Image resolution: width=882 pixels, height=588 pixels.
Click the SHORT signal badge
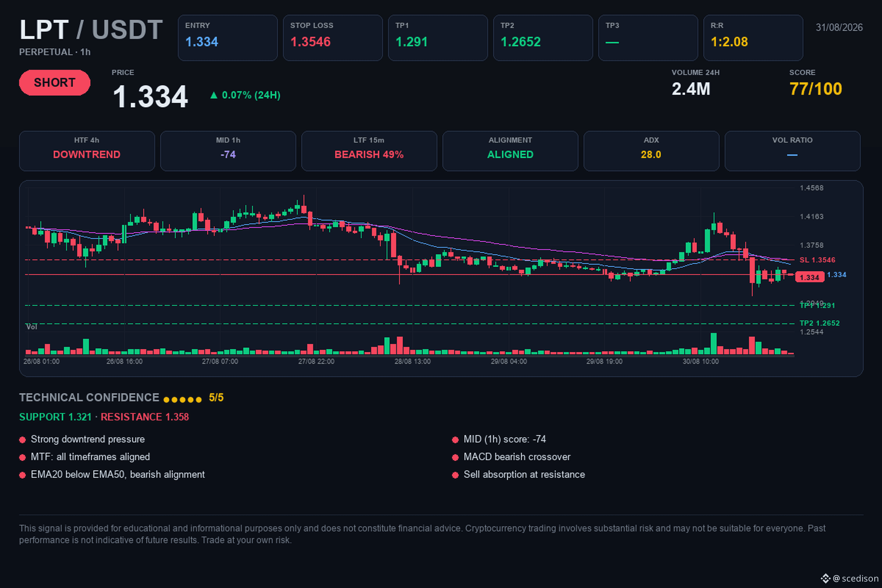click(54, 82)
